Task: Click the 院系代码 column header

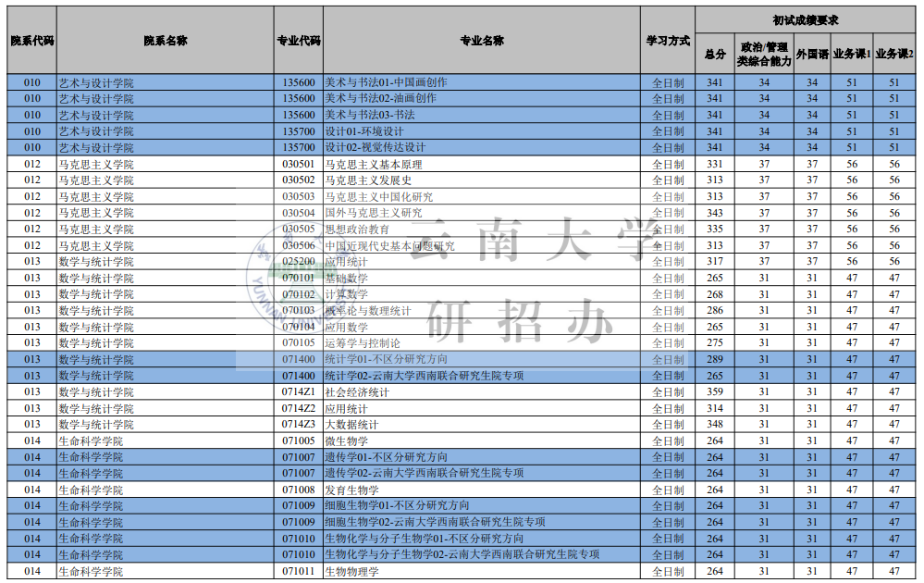Action: click(27, 41)
